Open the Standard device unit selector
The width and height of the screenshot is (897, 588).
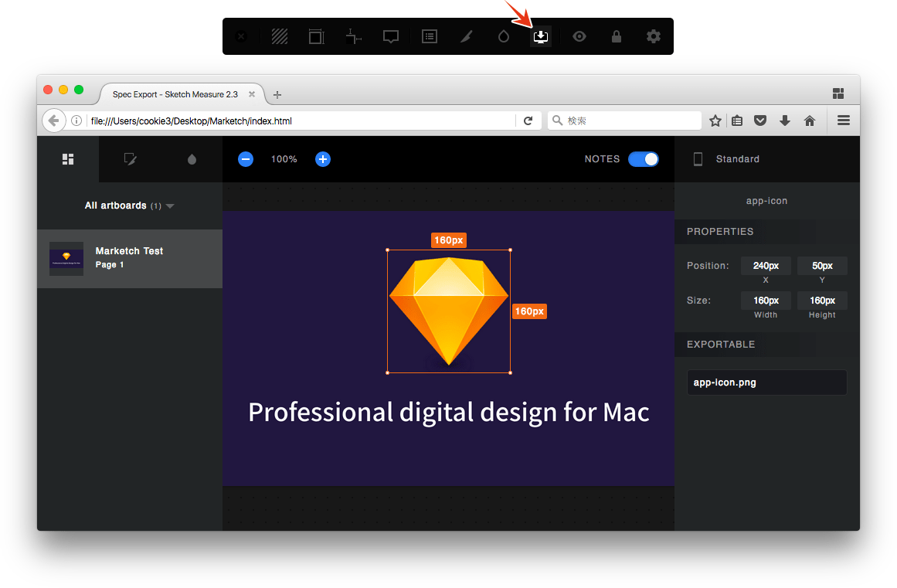pos(726,159)
